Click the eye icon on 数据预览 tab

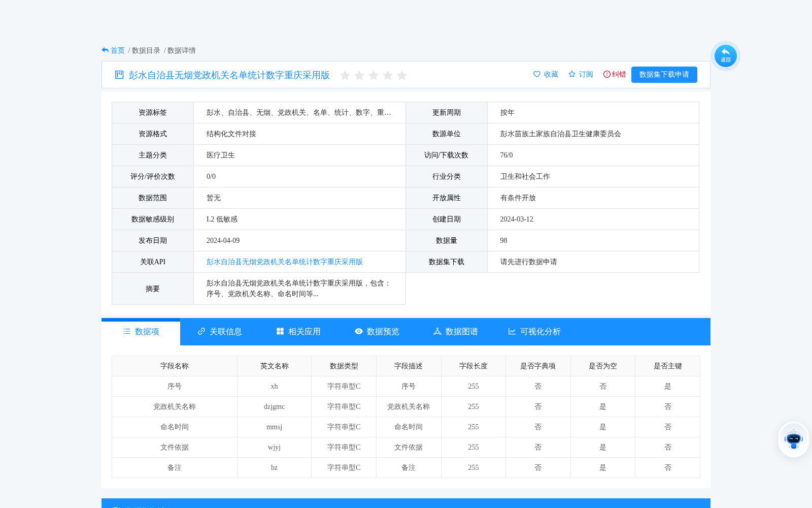pos(359,331)
